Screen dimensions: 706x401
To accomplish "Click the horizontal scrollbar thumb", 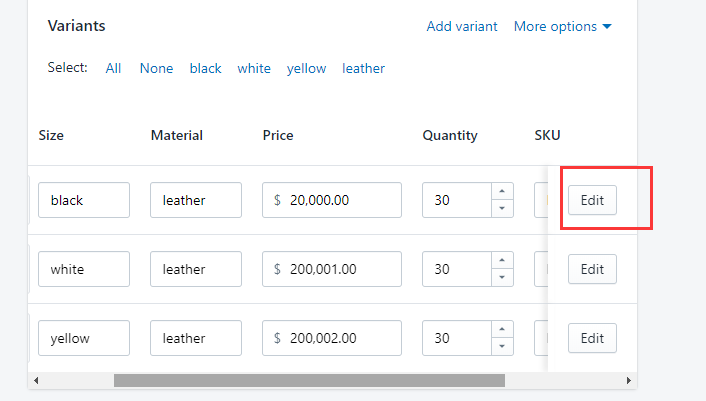I will pos(309,380).
